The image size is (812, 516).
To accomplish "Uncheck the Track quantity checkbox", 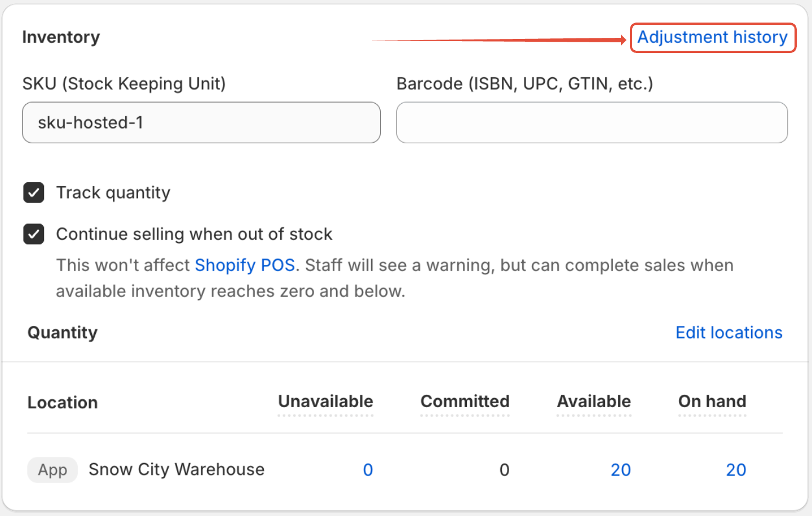I will point(34,193).
